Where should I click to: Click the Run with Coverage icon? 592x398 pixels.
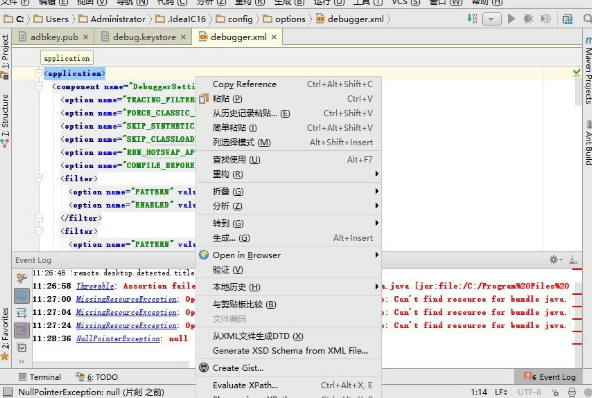[x=546, y=19]
